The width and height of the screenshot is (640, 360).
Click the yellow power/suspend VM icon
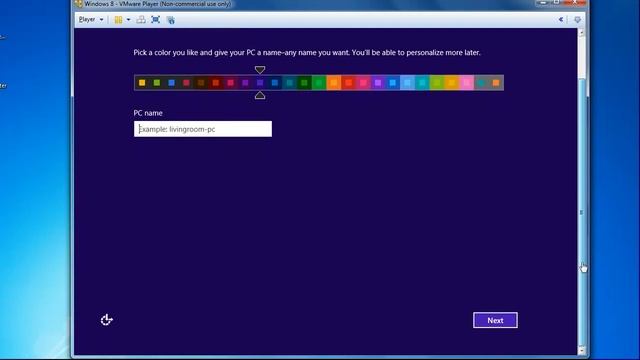118,20
